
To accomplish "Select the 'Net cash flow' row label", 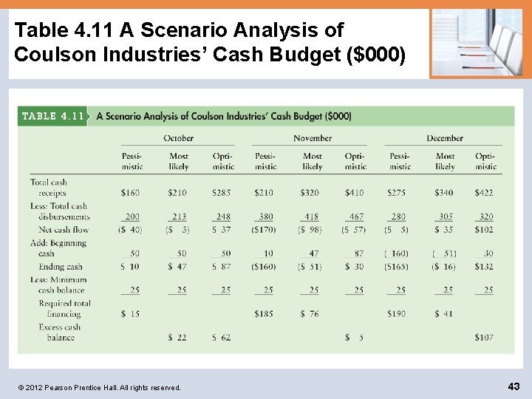I will point(64,230).
